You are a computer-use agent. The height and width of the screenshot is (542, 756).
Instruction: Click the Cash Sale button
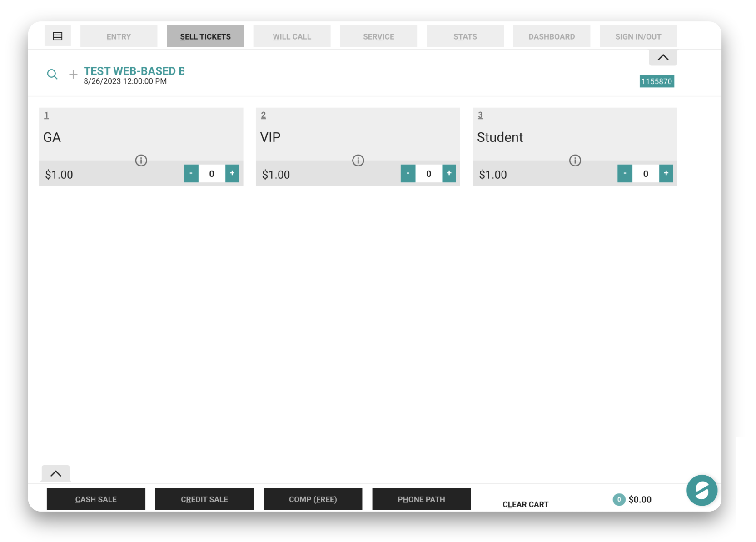tap(96, 499)
